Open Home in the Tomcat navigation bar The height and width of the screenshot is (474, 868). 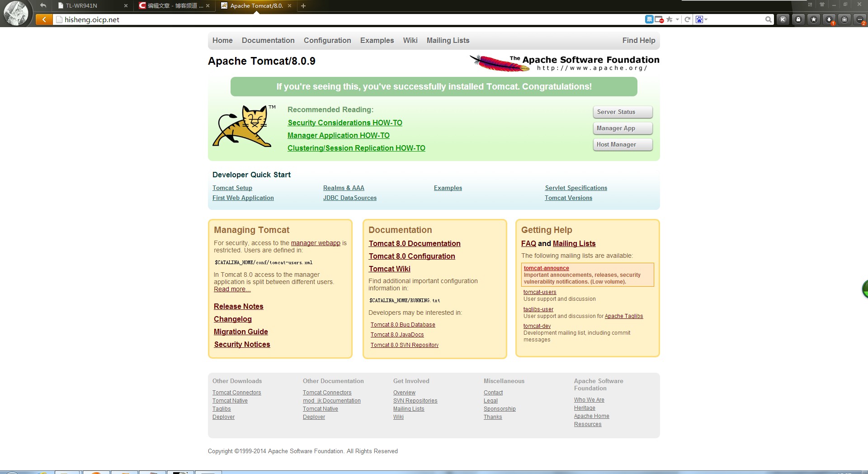[222, 40]
